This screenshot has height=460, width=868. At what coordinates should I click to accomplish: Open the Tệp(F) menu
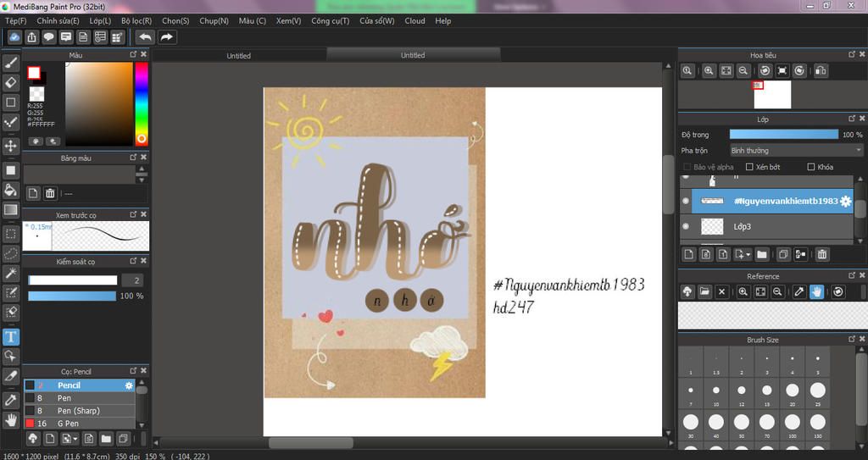click(15, 20)
